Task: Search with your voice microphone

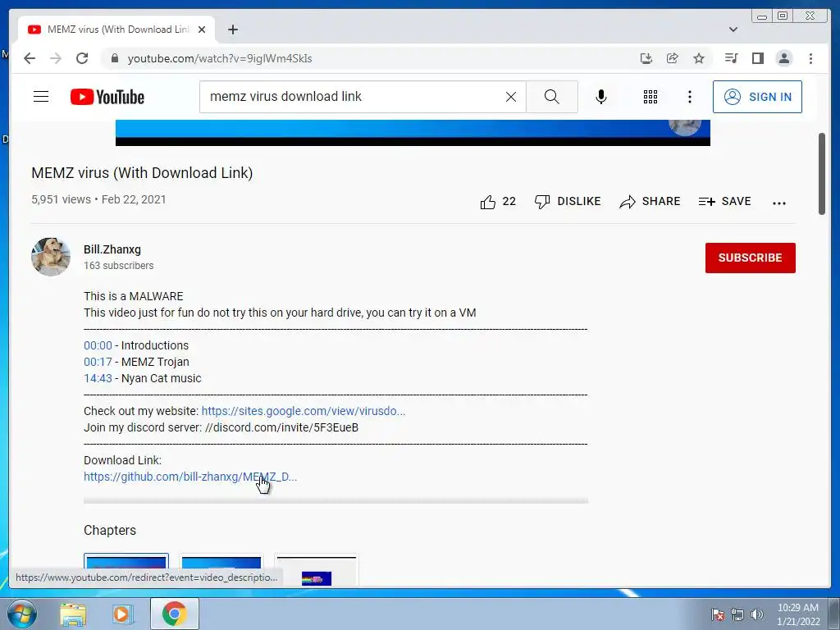Action: 601,97
